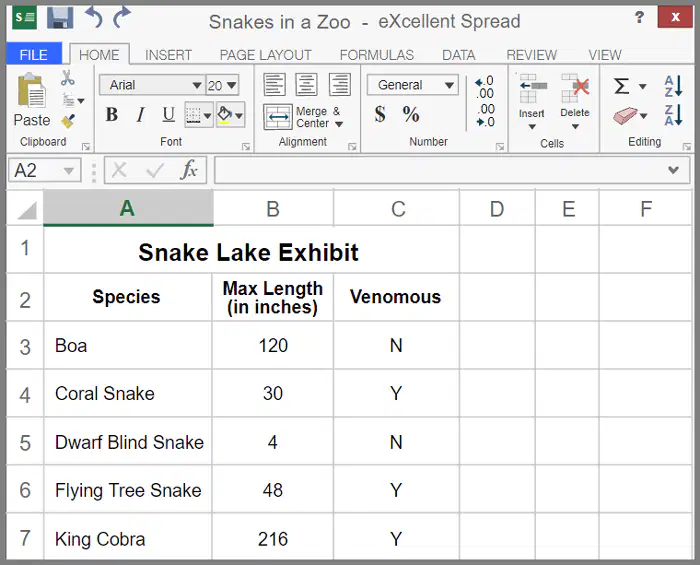
Task: Click the Increase Decimal icon
Action: tap(484, 87)
